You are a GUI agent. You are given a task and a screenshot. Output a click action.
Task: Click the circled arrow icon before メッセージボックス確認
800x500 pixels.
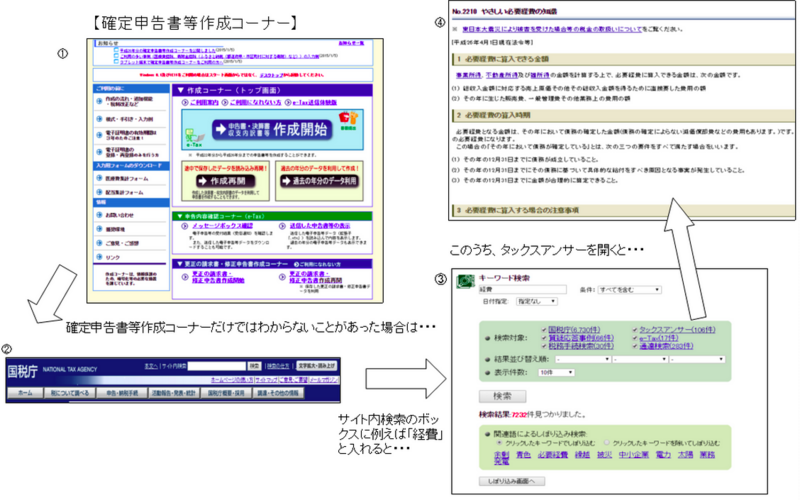point(185,226)
